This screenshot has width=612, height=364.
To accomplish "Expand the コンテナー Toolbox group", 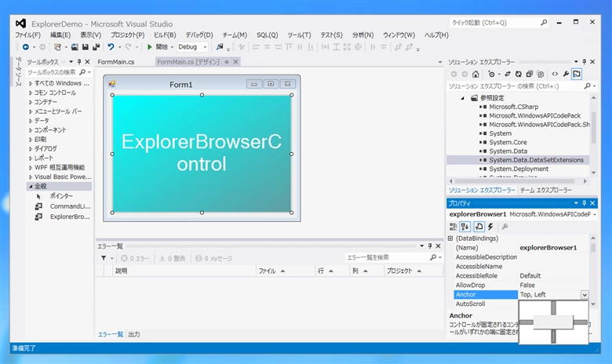I will point(31,102).
